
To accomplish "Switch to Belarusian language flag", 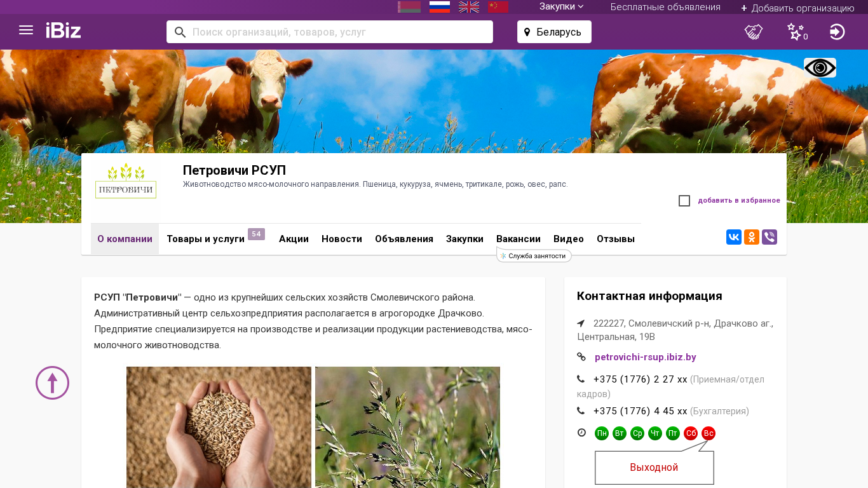I will click(x=409, y=7).
